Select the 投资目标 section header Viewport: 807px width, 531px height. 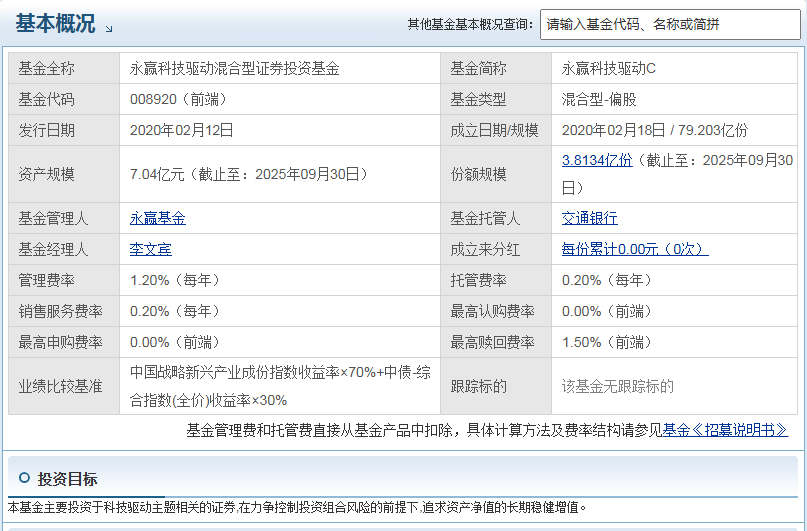click(67, 479)
